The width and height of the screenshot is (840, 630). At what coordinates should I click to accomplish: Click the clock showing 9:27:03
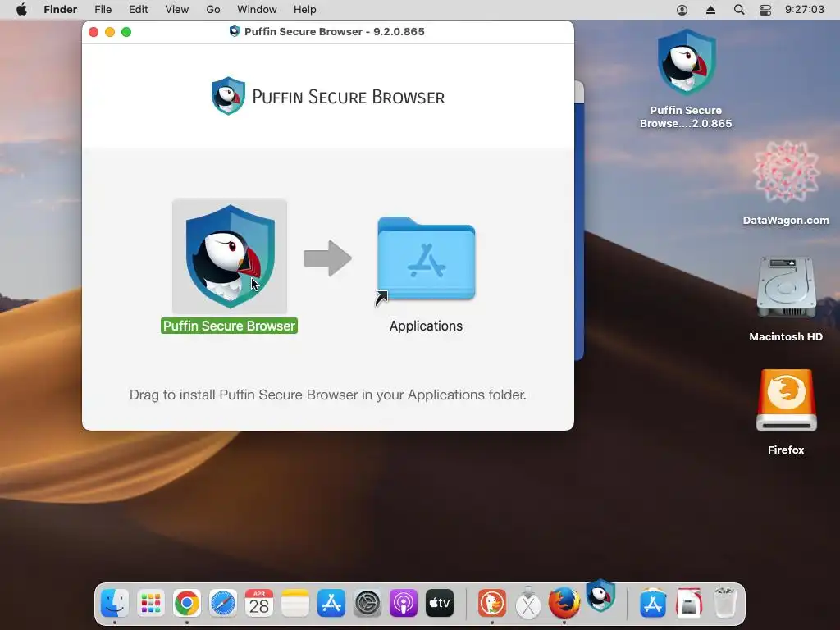pos(805,10)
